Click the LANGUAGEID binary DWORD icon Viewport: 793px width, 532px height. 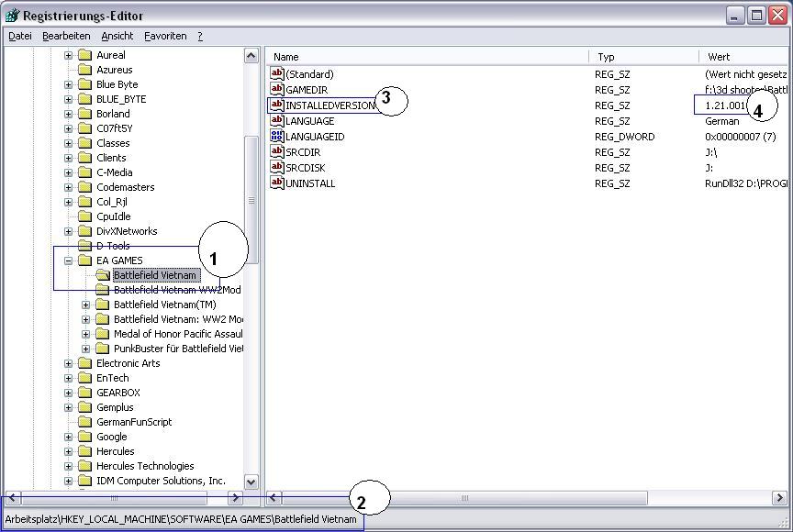(x=276, y=137)
